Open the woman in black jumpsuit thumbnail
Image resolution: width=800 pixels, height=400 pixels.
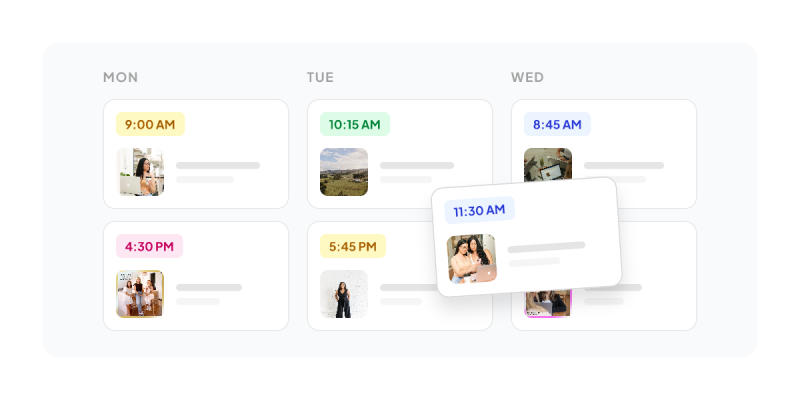[344, 294]
